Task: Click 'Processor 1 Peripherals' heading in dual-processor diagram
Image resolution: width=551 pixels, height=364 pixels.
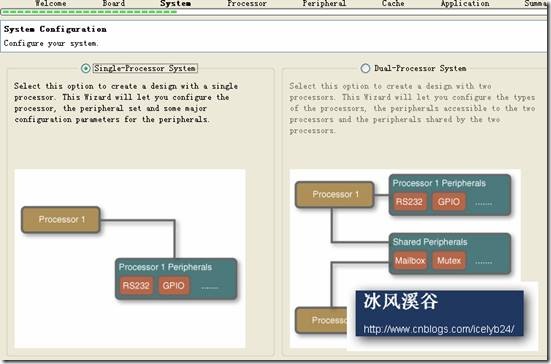Action: tap(439, 183)
